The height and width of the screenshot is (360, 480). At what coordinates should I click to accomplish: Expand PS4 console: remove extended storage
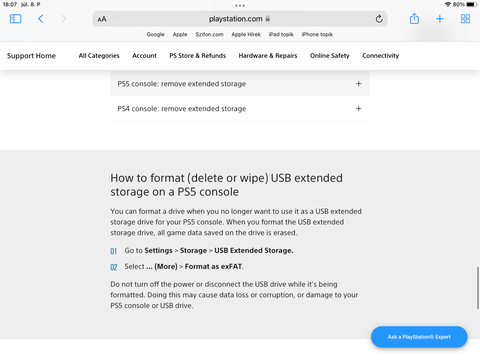pos(240,109)
